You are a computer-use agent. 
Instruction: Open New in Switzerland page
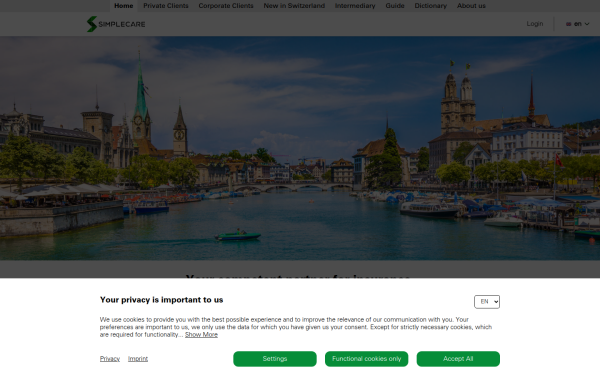point(294,6)
